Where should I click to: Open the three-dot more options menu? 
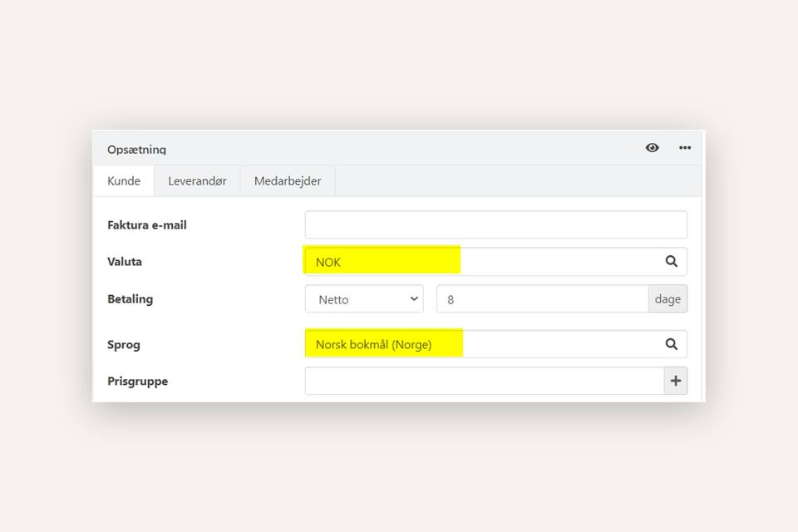tap(684, 148)
